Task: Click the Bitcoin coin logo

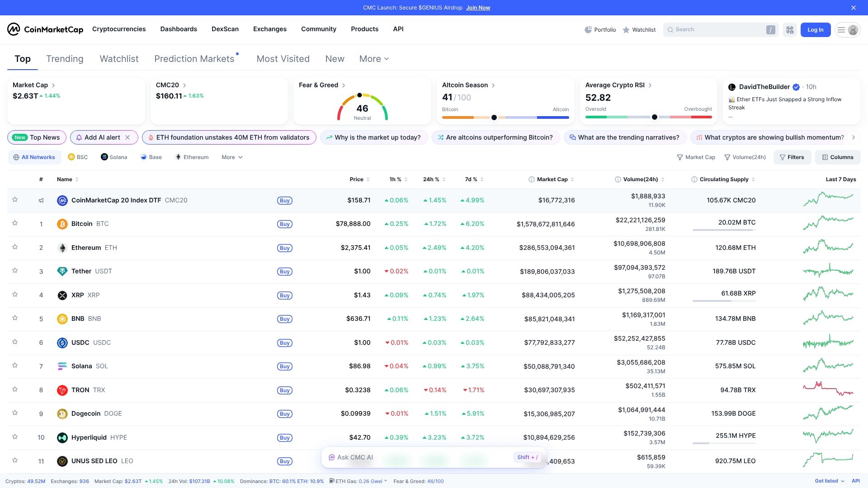Action: coord(62,224)
